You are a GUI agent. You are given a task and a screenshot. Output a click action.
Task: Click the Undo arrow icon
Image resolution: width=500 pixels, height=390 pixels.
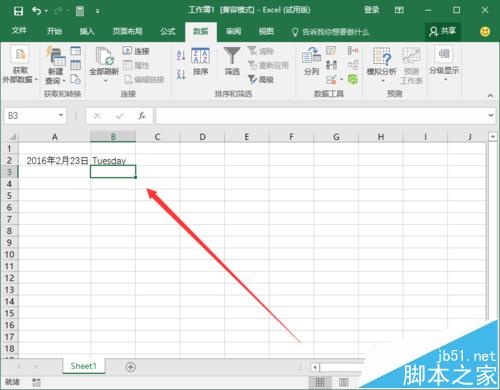(x=36, y=11)
